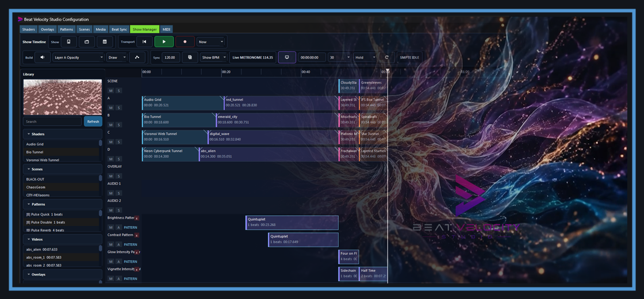644x299 pixels.
Task: Switch to the Media tab
Action: (101, 29)
